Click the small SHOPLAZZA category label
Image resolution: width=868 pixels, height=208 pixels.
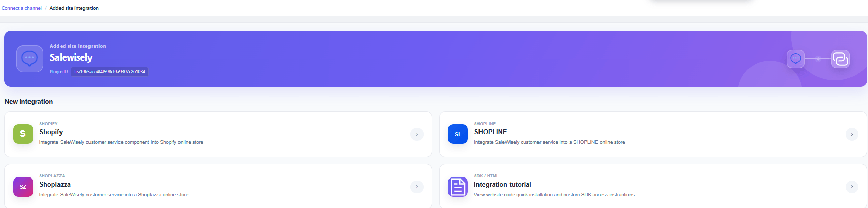52,176
